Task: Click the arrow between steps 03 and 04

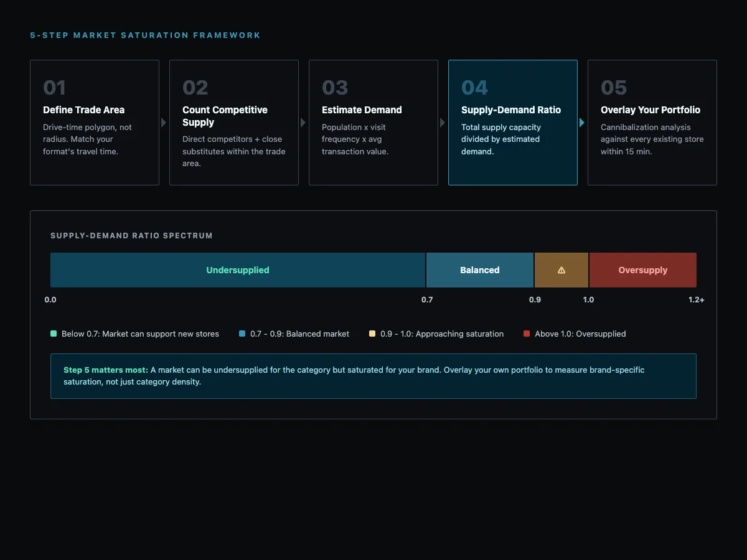Action: [443, 123]
